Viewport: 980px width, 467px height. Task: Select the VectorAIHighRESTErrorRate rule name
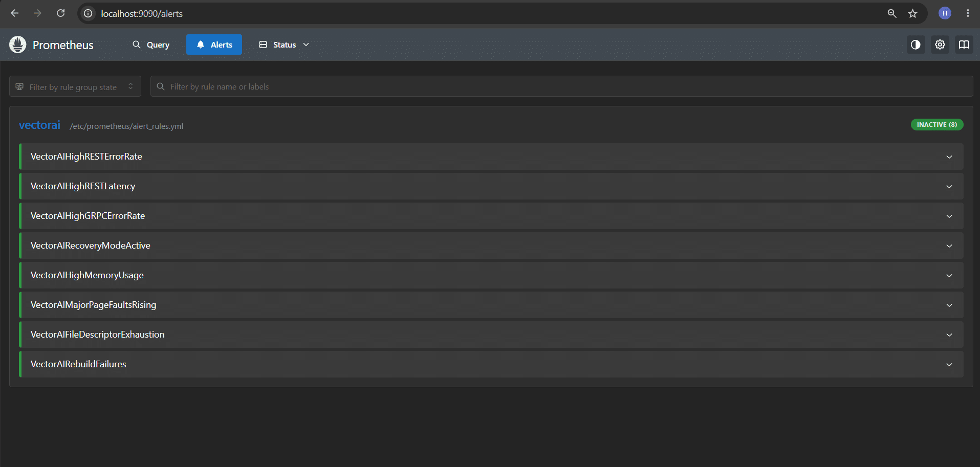coord(86,157)
